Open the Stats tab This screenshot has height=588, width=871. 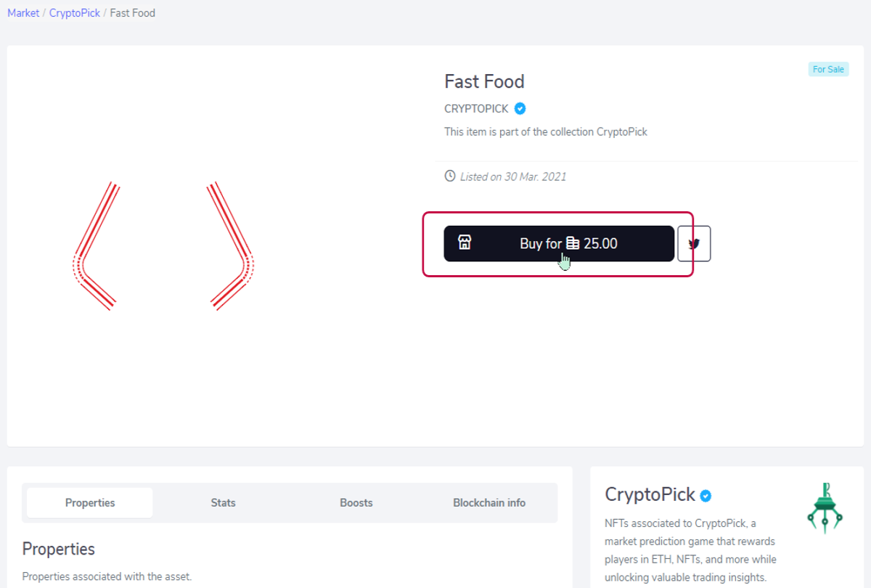[x=223, y=502]
